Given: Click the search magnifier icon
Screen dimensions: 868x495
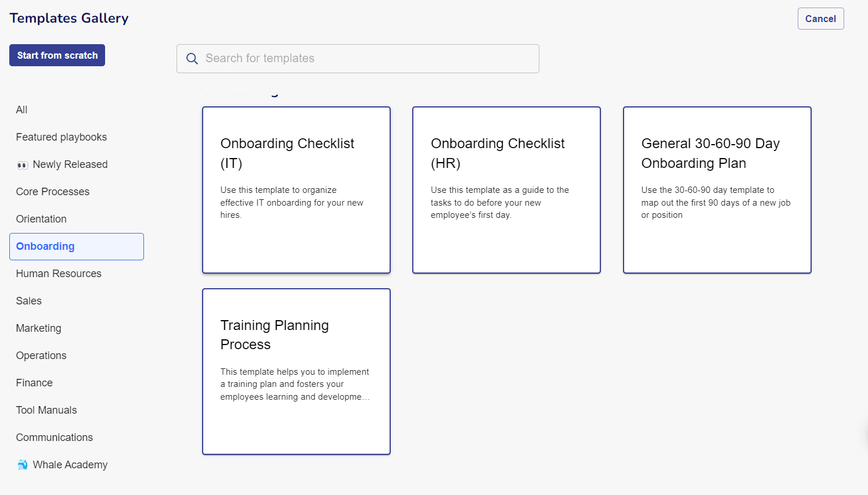Looking at the screenshot, I should (x=192, y=58).
